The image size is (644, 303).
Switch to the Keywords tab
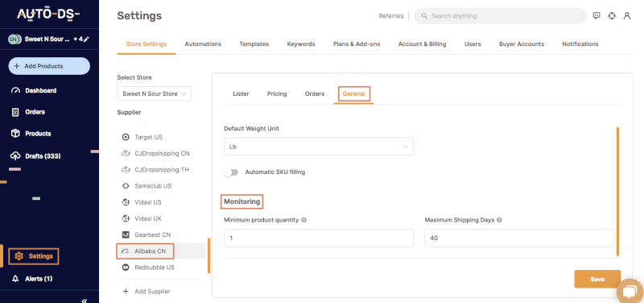click(x=301, y=44)
